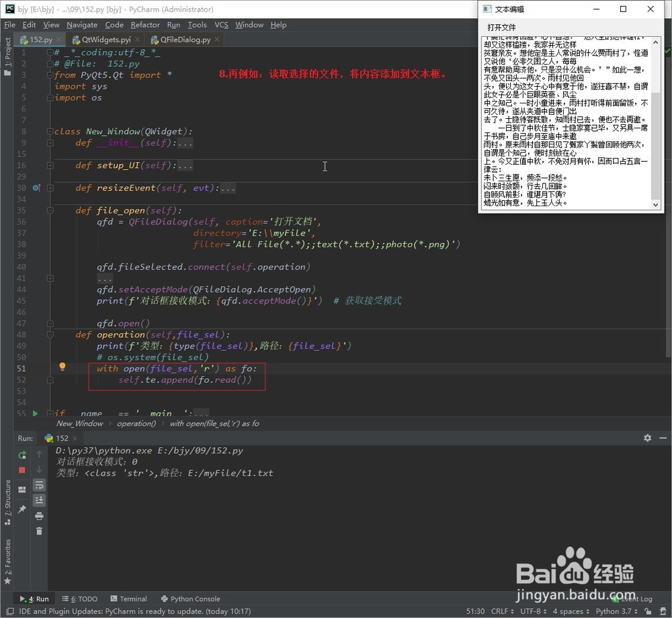Click the override gutter icon on line 30

[36, 187]
